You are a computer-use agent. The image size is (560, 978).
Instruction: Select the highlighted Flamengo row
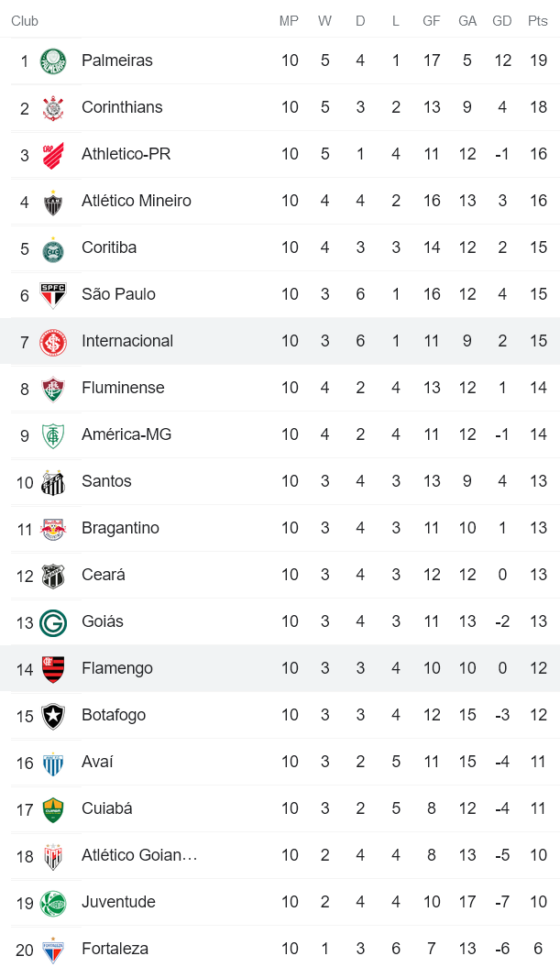(275, 668)
